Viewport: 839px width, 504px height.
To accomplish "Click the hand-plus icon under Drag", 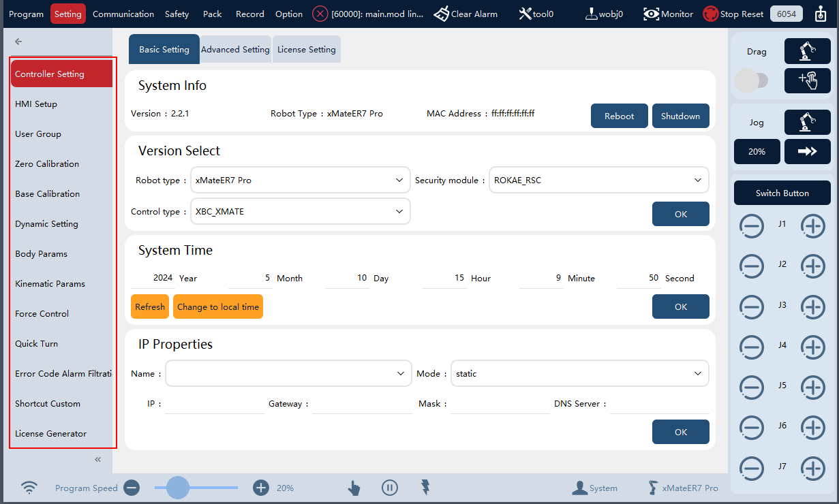I will pos(808,80).
